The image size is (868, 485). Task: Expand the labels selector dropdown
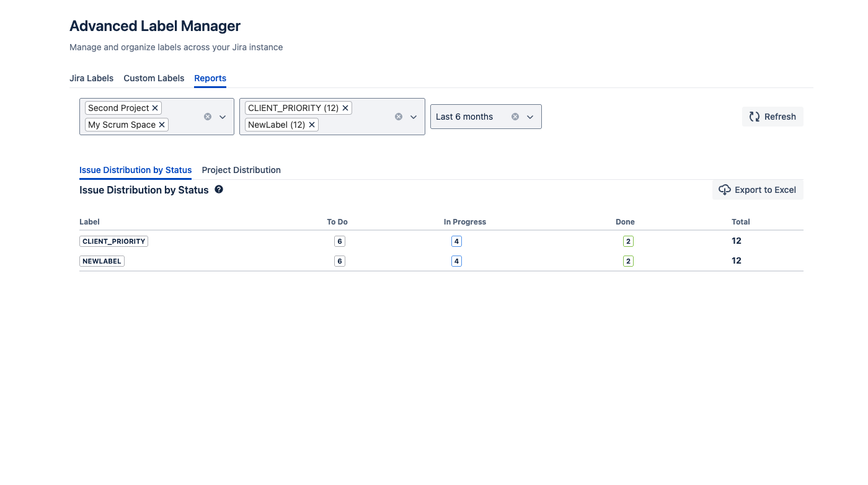point(414,117)
